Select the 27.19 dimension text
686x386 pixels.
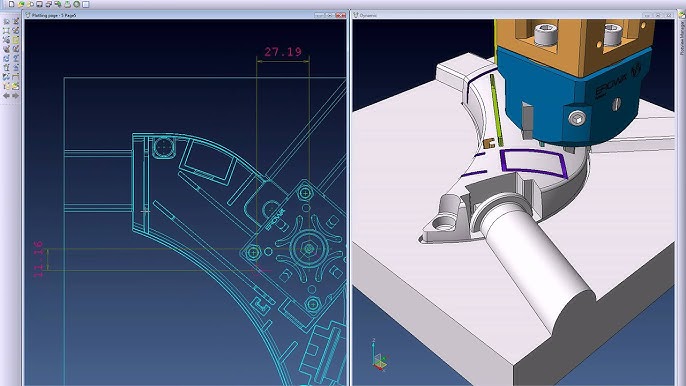click(283, 52)
